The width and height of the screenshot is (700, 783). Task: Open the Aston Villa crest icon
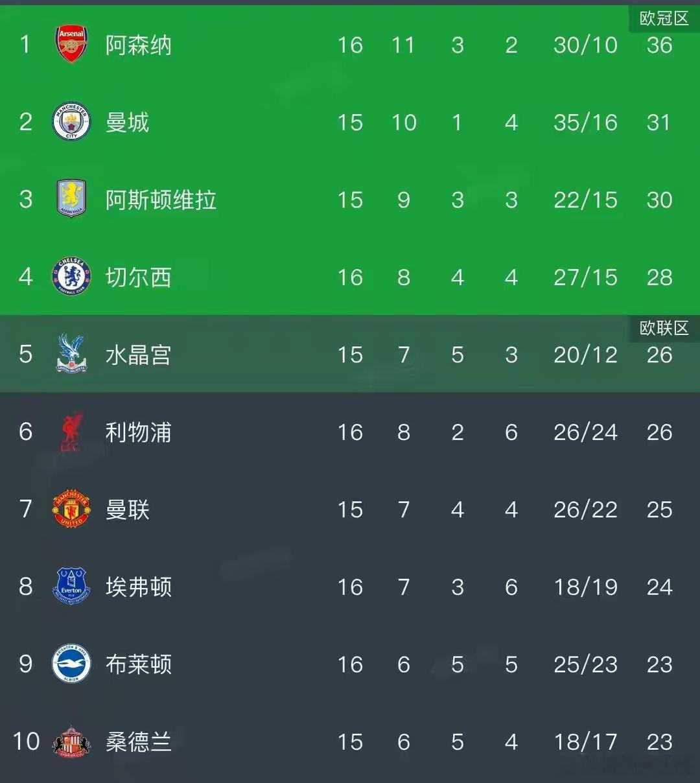tap(71, 199)
